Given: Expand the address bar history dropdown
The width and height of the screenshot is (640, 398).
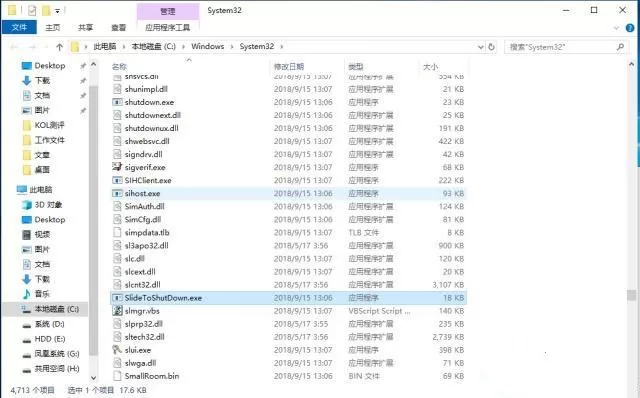Looking at the screenshot, I should tap(481, 47).
